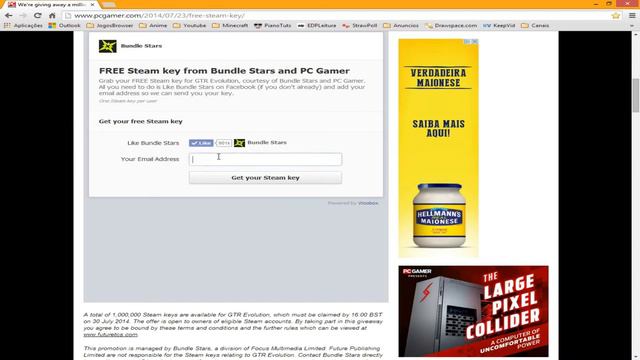Open the Minecraft bookmark folder
The image size is (640, 360).
[x=230, y=25]
